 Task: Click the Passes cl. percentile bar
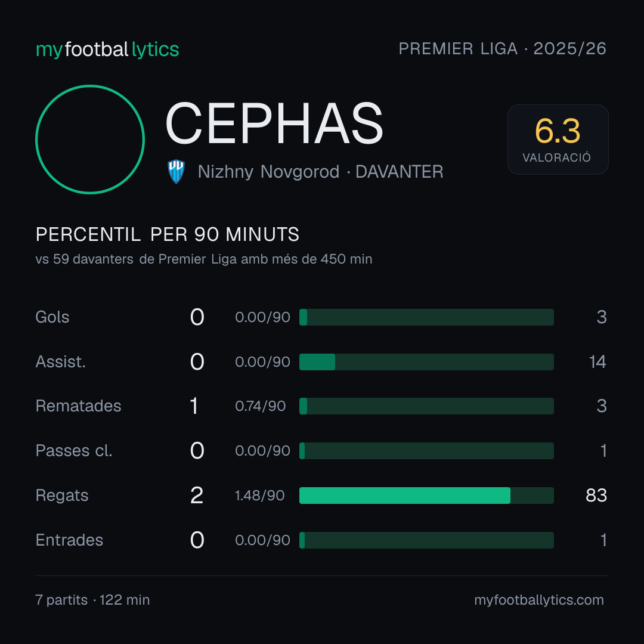coord(426,451)
